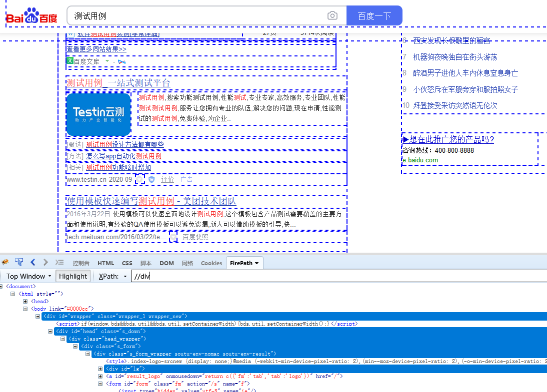
Task: Open the 网络 tab
Action: [x=187, y=263]
